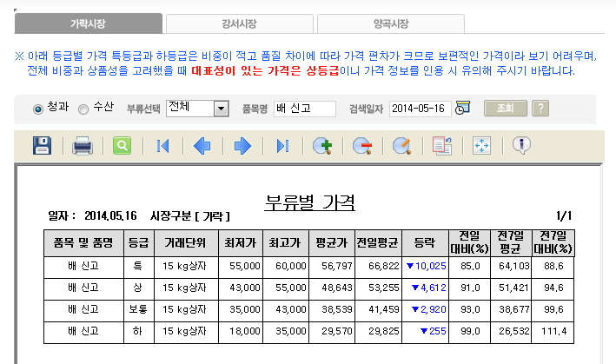Click the 최고가 column header
The width and height of the screenshot is (616, 364).
(286, 243)
